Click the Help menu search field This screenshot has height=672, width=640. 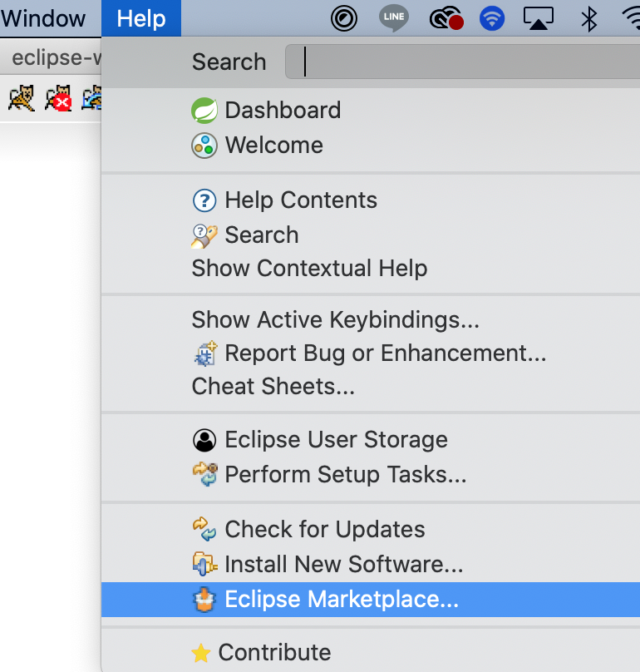tap(463, 62)
